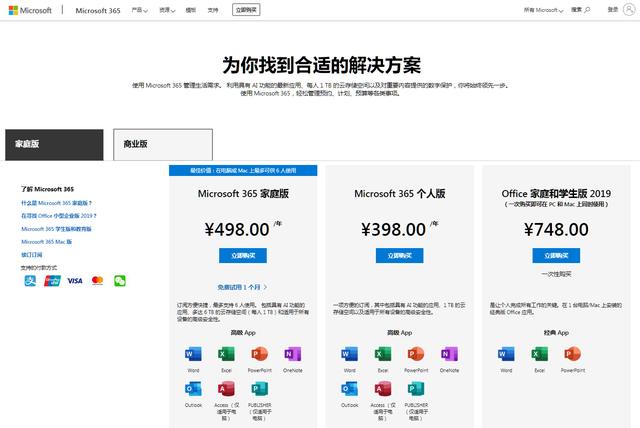Click the UnionPay payment icon
640x428 pixels.
(52, 281)
